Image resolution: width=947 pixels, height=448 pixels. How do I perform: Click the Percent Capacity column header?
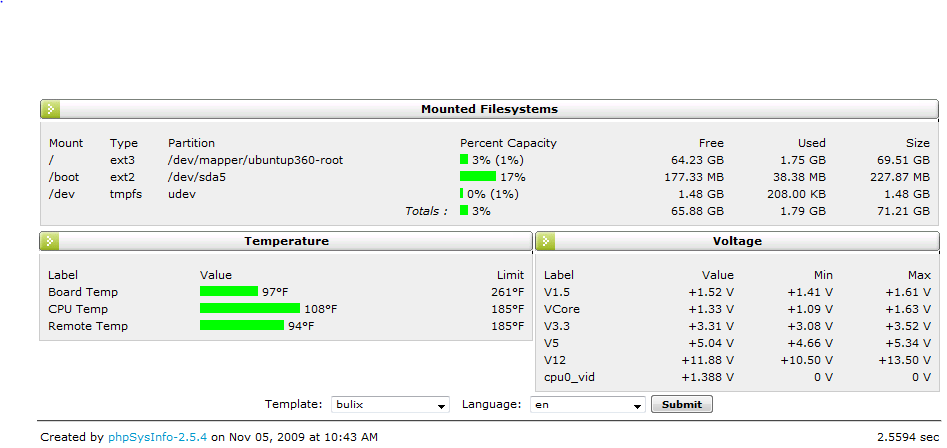[508, 143]
